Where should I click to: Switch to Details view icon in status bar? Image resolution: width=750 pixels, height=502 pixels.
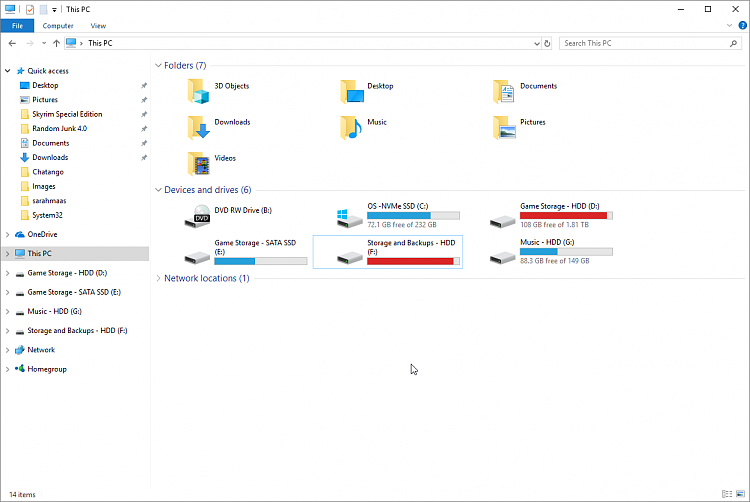point(727,494)
